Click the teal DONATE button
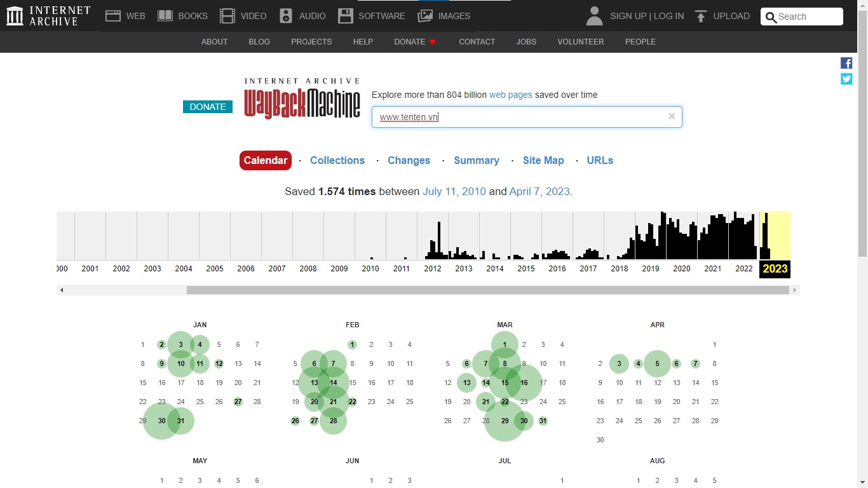Screen dimensions: 868x488 208,107
